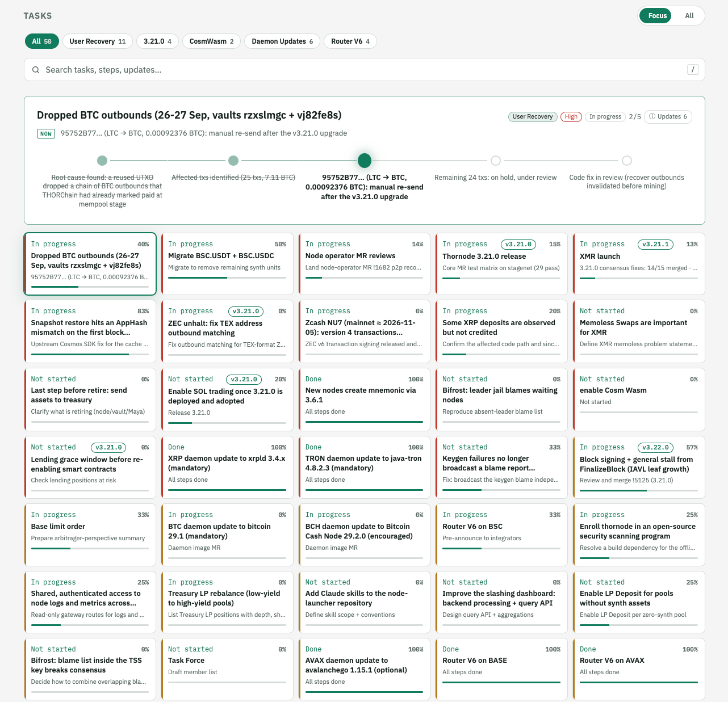The width and height of the screenshot is (728, 702).
Task: Click the User Recovery tag on featured task
Action: (x=532, y=117)
